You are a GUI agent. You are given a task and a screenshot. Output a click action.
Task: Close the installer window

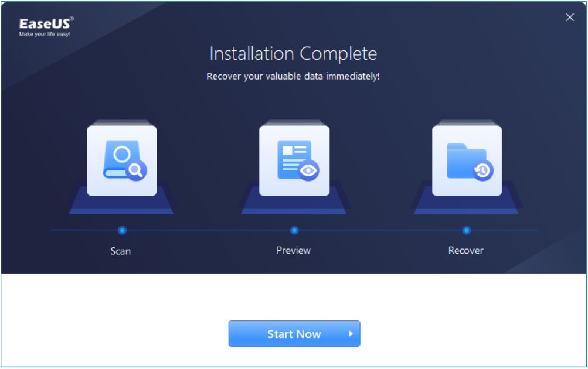pyautogui.click(x=570, y=17)
